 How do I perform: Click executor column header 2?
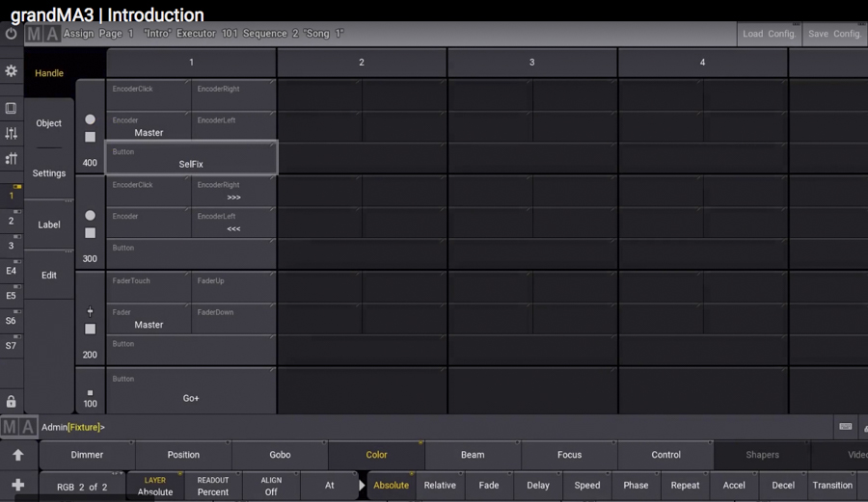pos(362,62)
